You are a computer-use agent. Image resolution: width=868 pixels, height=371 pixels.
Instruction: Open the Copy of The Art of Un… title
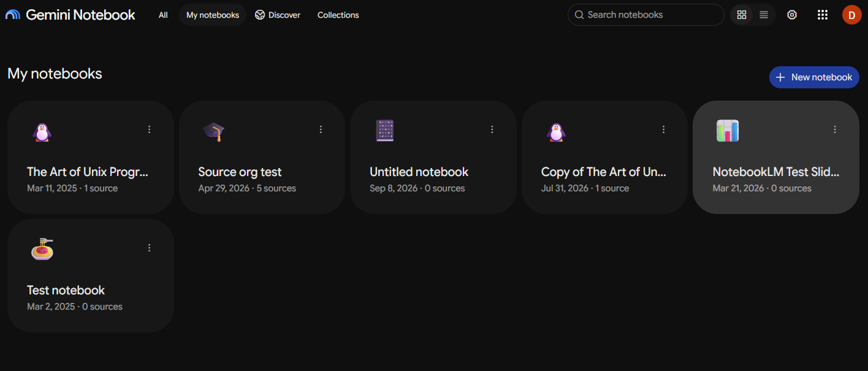(604, 172)
